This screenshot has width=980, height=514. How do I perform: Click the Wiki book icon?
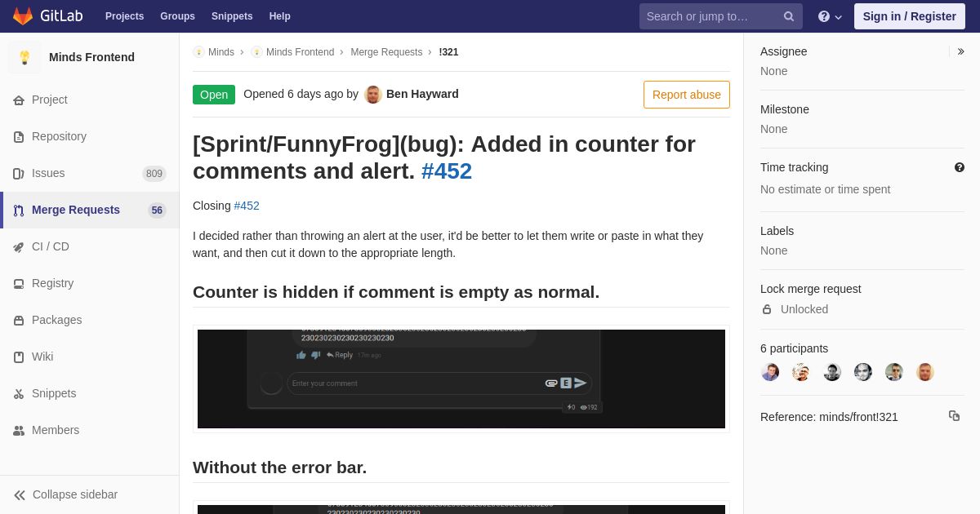point(19,357)
